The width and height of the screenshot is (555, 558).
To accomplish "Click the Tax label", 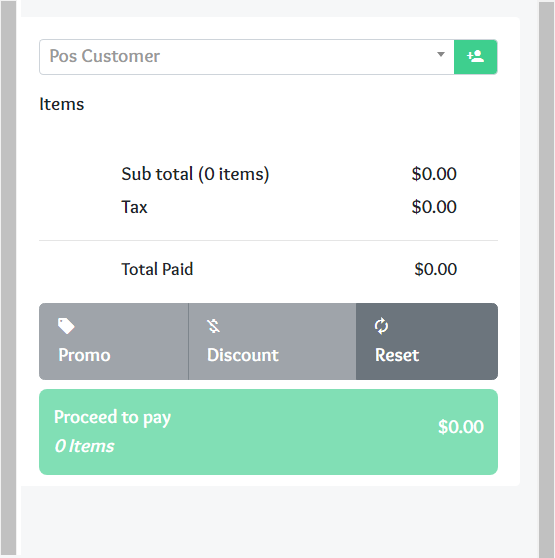I will tap(134, 207).
